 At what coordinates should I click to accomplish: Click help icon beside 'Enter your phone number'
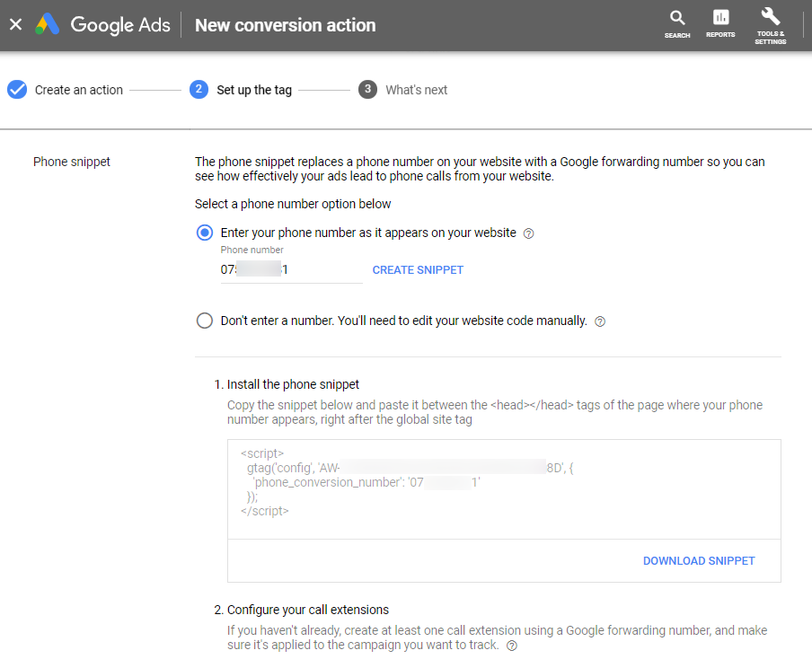pos(528,233)
